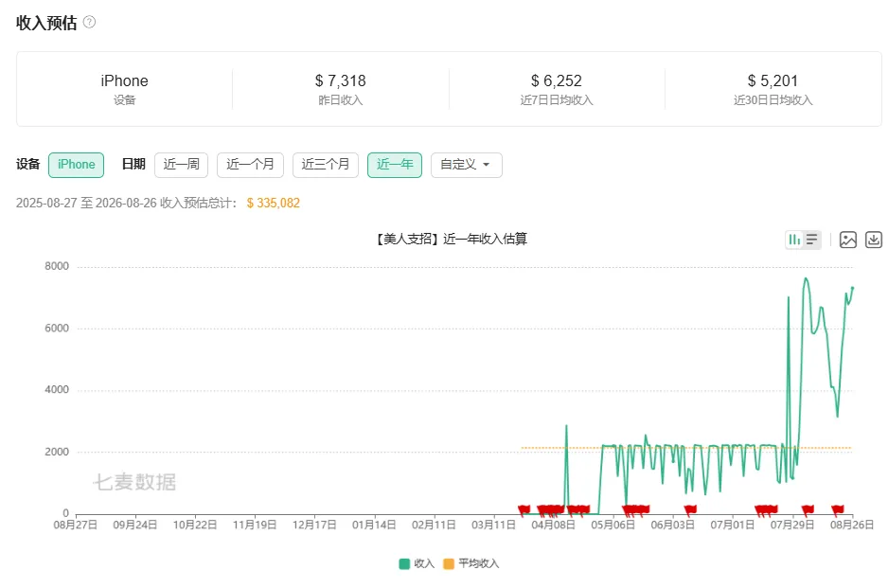Save chart as image icon

848,240
